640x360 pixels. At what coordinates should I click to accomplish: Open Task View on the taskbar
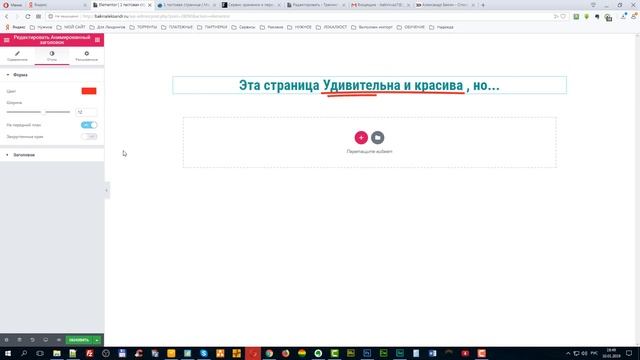[40, 353]
